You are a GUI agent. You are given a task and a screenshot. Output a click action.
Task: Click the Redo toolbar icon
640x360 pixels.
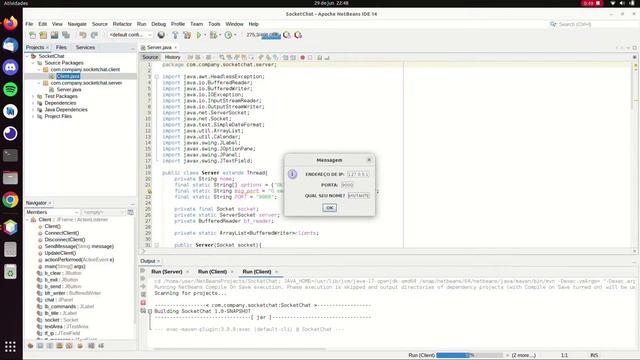tap(94, 35)
